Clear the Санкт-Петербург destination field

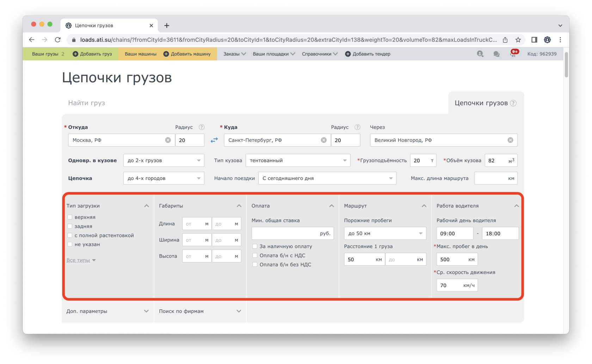pos(324,140)
